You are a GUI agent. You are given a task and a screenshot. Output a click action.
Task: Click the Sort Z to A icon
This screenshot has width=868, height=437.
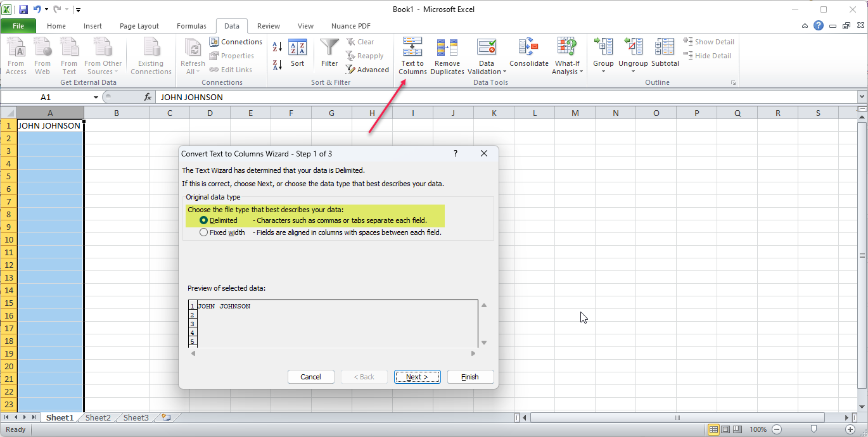277,65
